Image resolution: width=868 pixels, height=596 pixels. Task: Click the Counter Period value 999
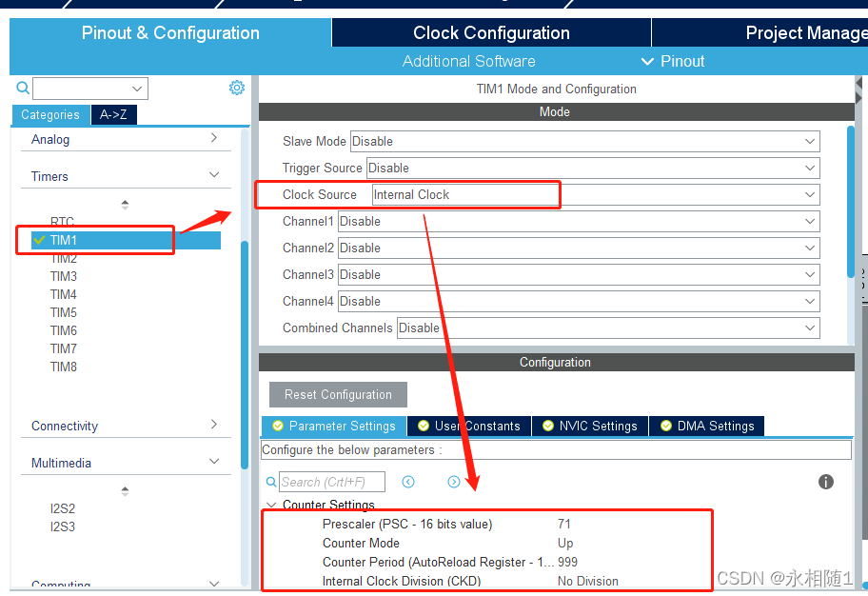tap(567, 562)
